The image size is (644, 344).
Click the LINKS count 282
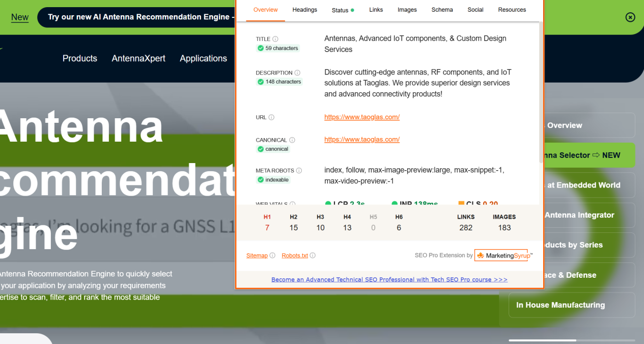(x=466, y=228)
